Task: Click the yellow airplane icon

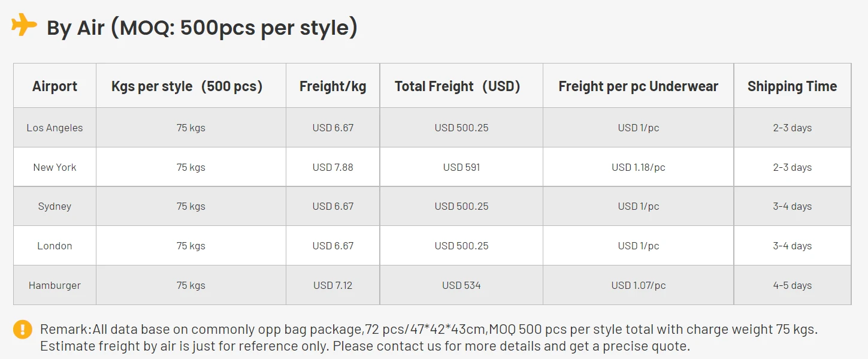Action: click(x=24, y=25)
